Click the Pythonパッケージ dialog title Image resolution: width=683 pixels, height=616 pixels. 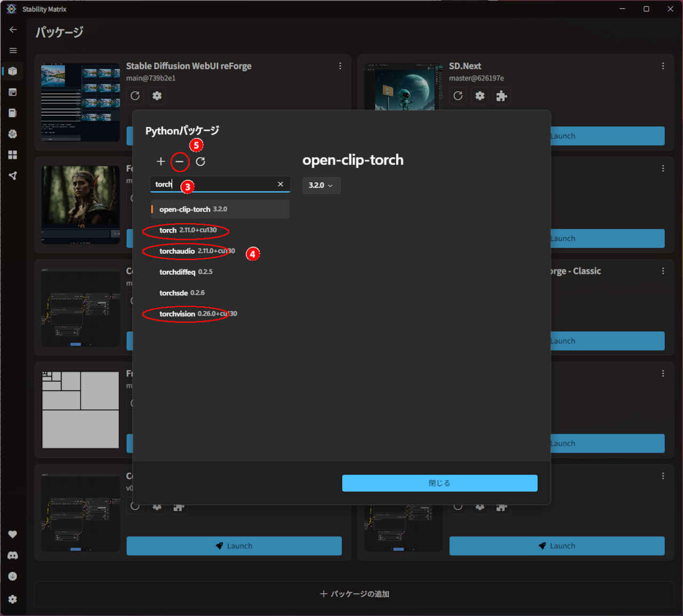(x=182, y=131)
